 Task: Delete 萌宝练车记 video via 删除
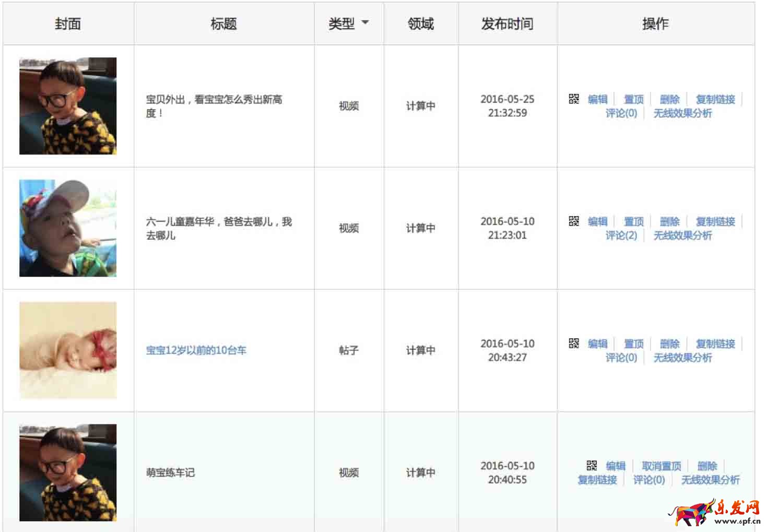click(x=707, y=466)
